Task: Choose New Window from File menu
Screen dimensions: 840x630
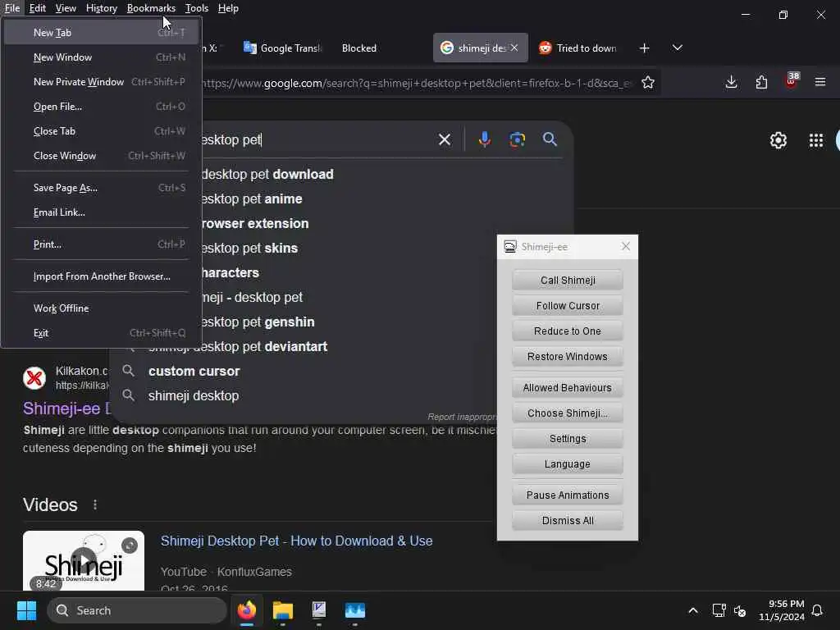Action: (x=101, y=57)
